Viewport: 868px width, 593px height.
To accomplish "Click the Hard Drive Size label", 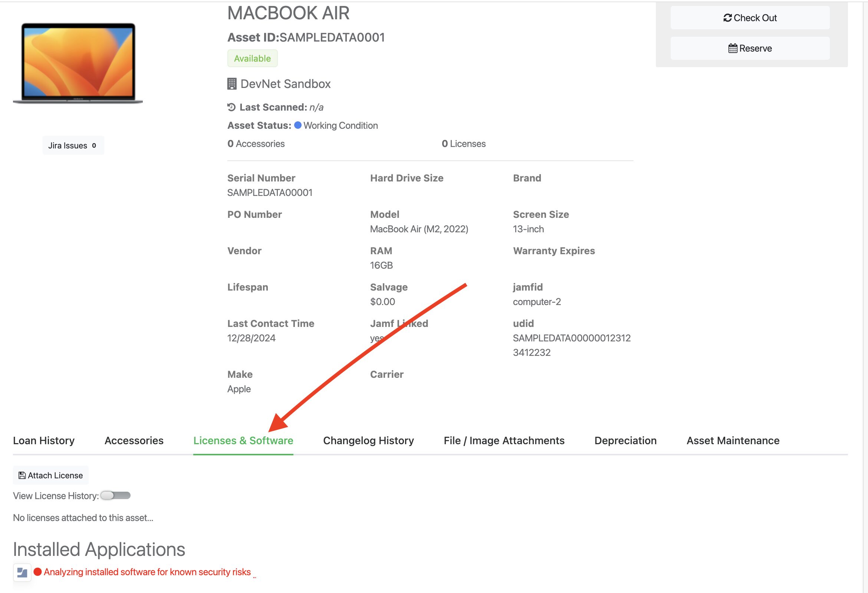I will click(407, 178).
